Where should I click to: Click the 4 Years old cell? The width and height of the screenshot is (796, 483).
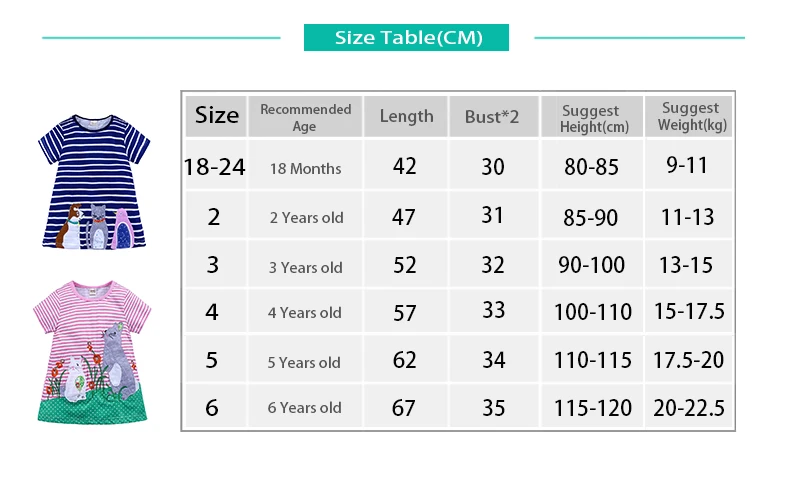click(306, 311)
